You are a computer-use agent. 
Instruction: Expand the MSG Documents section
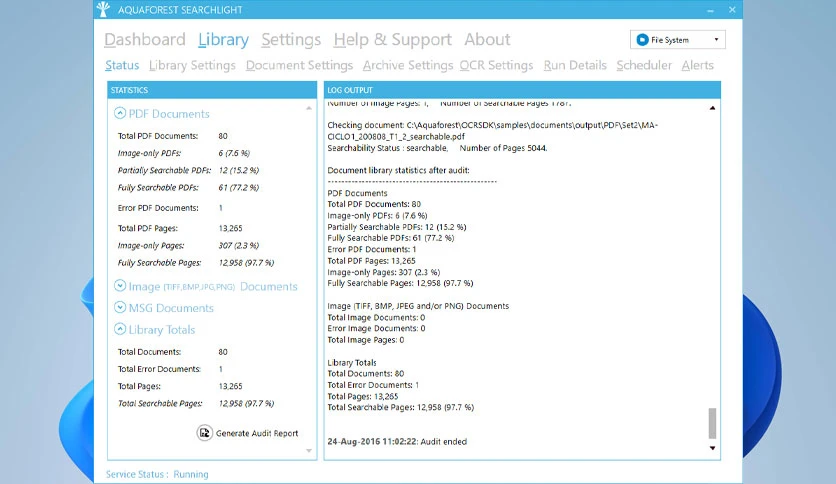pos(120,308)
